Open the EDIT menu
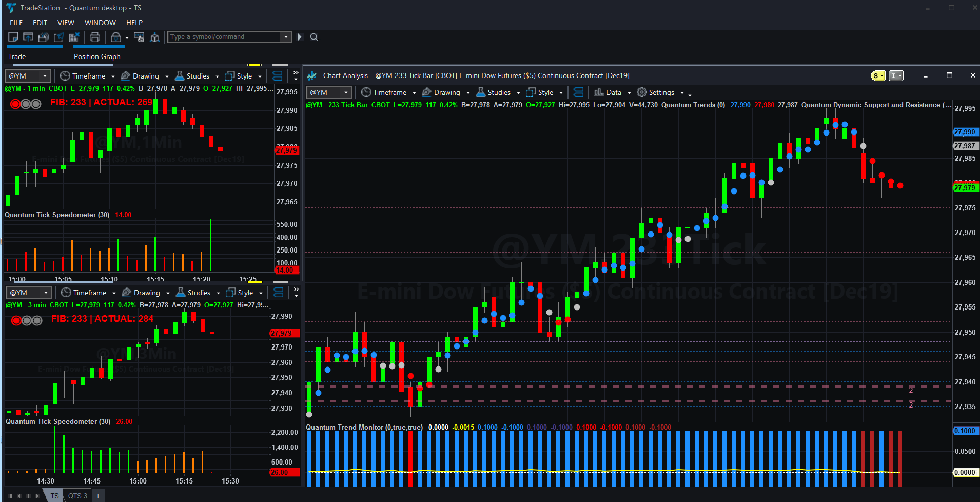Viewport: 980px width, 502px height. 40,23
